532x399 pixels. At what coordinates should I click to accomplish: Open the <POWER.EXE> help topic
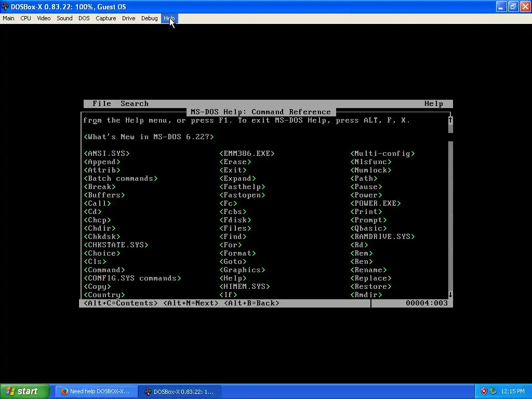click(375, 203)
